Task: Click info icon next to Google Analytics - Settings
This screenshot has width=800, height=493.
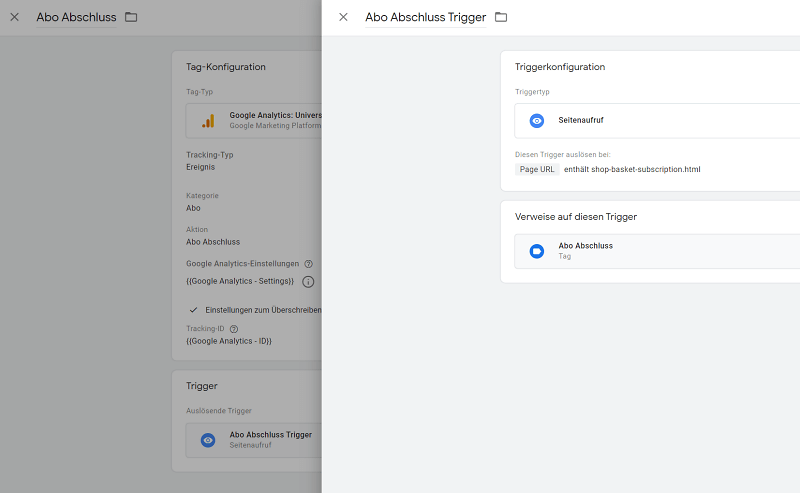Action: (308, 282)
